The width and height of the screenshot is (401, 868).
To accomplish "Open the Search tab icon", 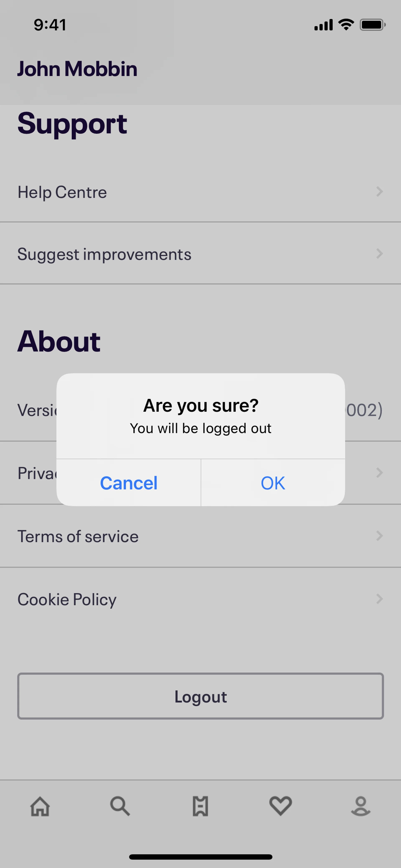I will 120,806.
